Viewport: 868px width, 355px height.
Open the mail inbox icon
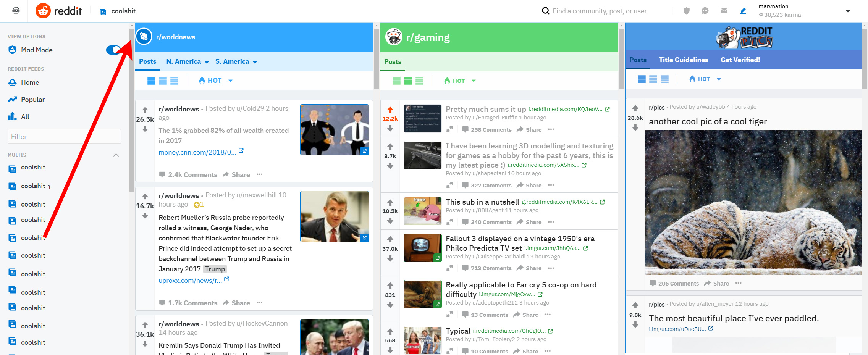click(x=724, y=11)
